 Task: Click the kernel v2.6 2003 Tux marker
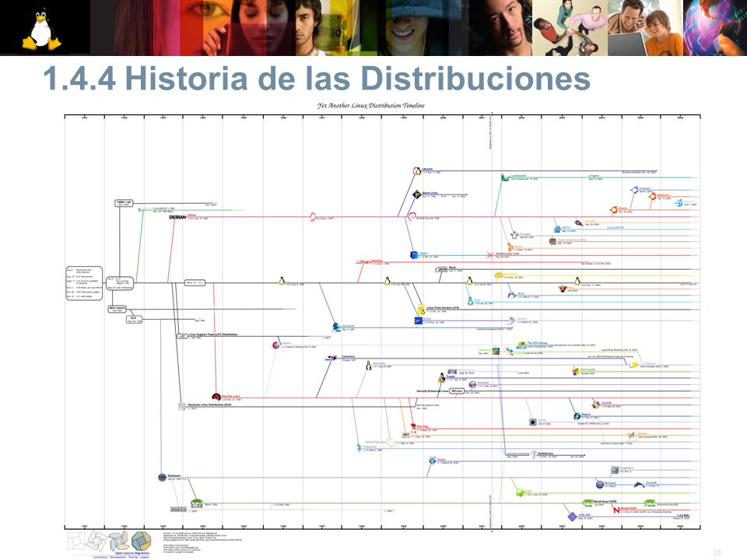(577, 281)
